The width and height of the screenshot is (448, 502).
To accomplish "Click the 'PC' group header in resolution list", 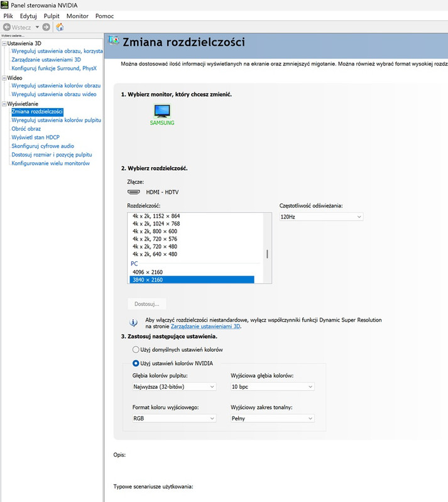I will (134, 264).
